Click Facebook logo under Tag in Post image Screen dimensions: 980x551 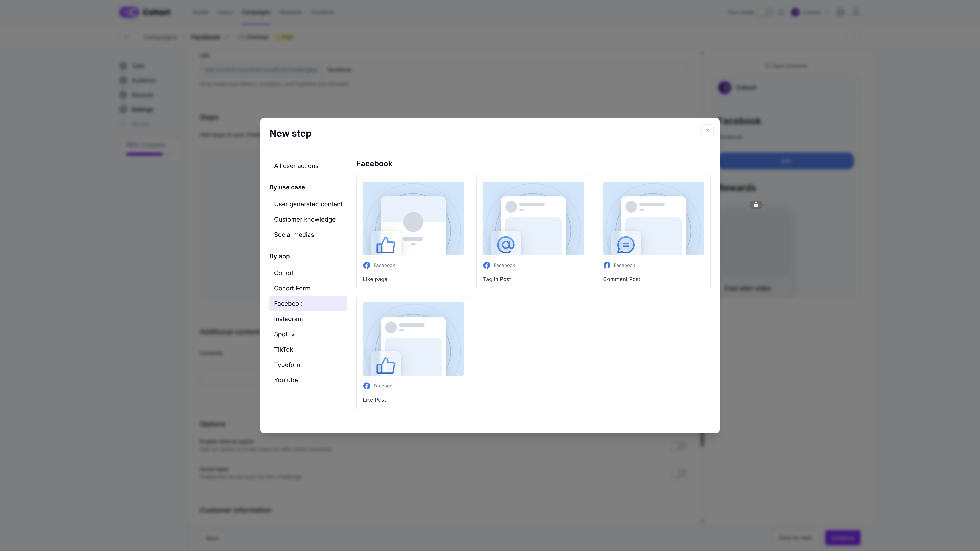click(487, 265)
